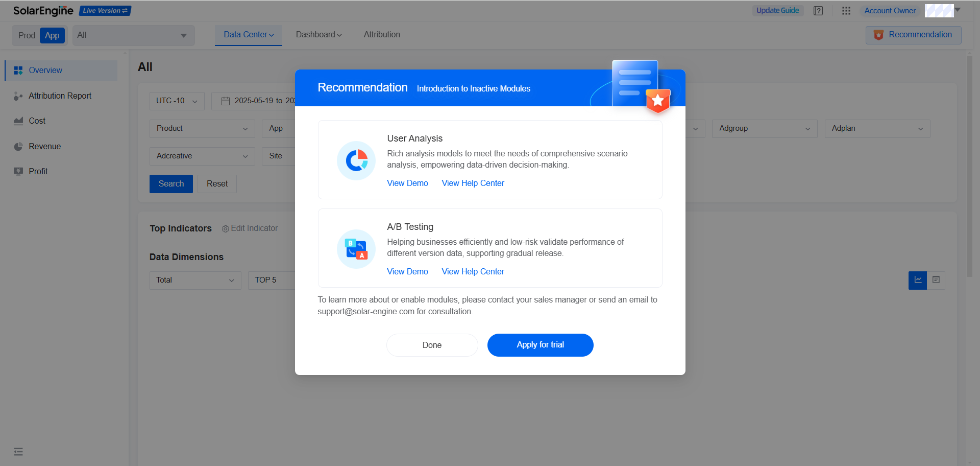Click the Apply for trial button
Screen dimensions: 980x466
540,345
